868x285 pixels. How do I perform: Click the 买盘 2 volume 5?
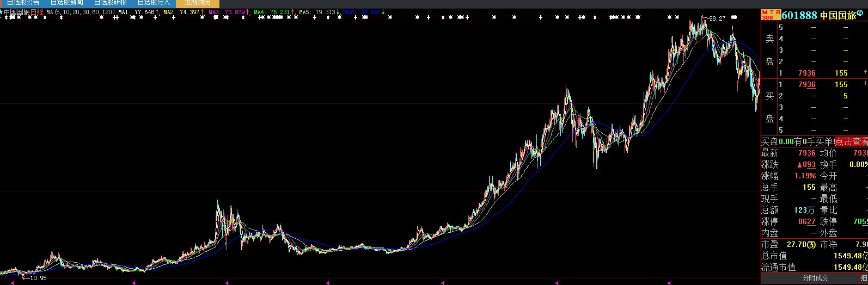click(846, 96)
